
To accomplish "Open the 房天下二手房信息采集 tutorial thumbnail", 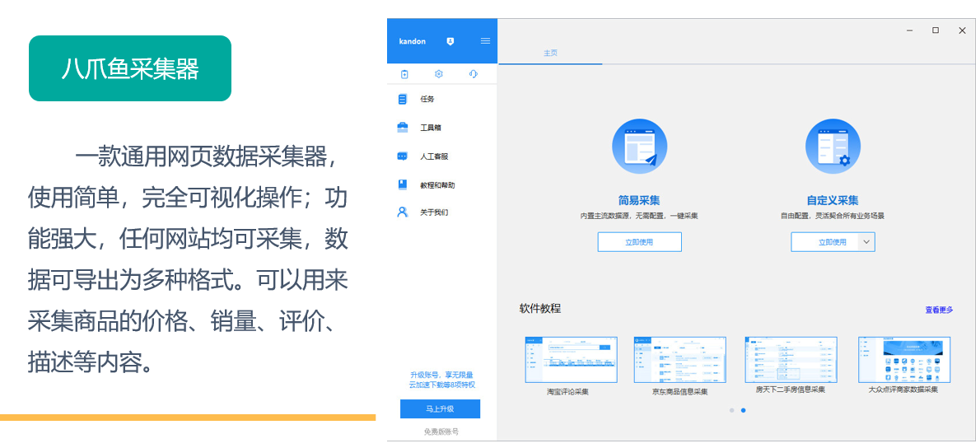I will [791, 360].
